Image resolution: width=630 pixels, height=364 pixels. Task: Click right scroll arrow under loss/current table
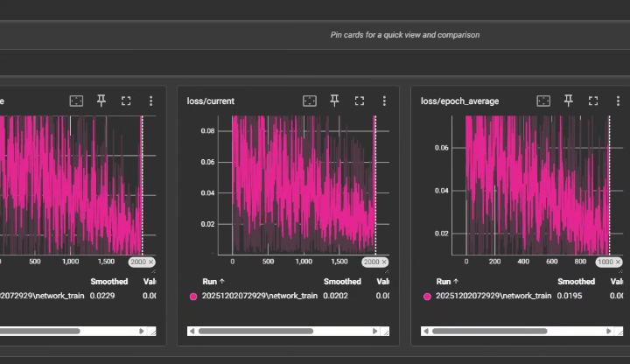pos(377,332)
